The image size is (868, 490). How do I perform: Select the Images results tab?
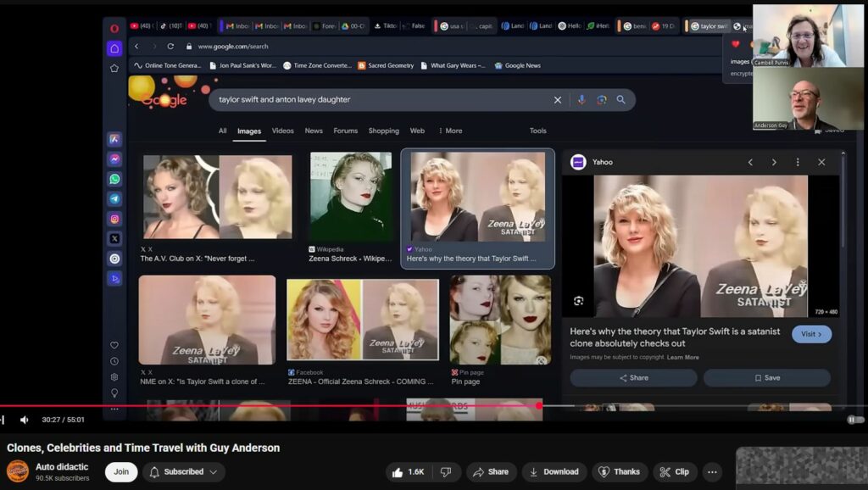click(x=249, y=131)
